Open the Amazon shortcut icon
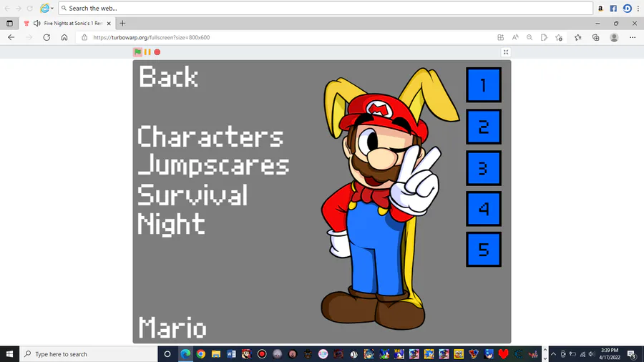 point(600,8)
